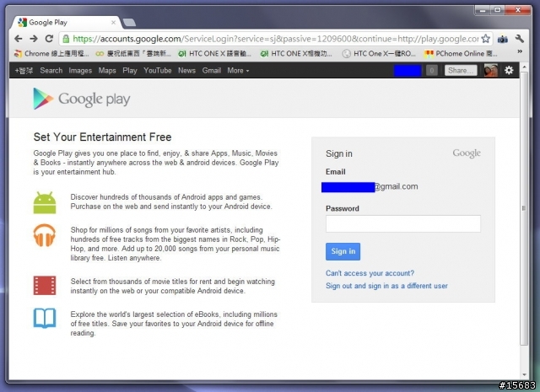The image size is (540, 392).
Task: Go back with the browser back arrow
Action: pyautogui.click(x=19, y=39)
